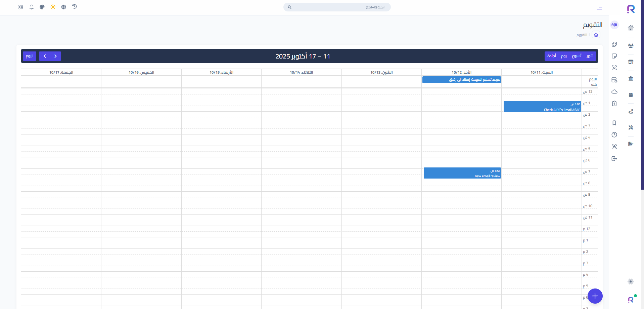Open the tools (wrench) icon in the sidebar
Image resolution: width=644 pixels, height=309 pixels.
(x=631, y=127)
